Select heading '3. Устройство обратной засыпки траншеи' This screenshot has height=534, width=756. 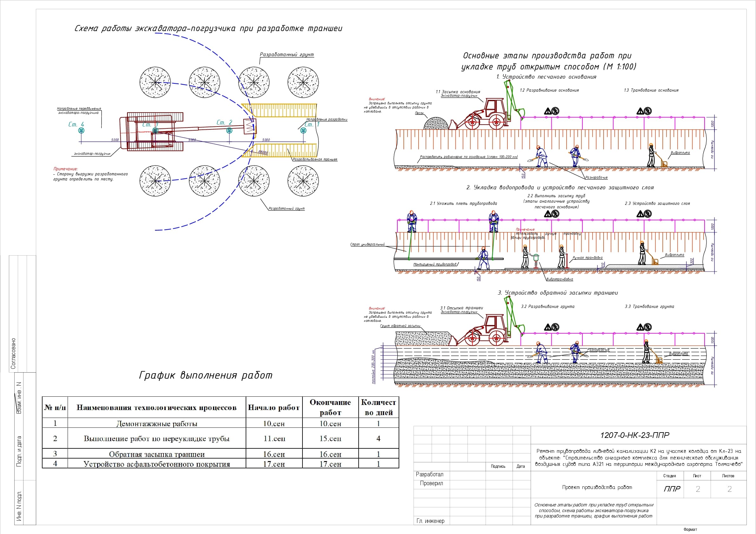click(x=557, y=293)
